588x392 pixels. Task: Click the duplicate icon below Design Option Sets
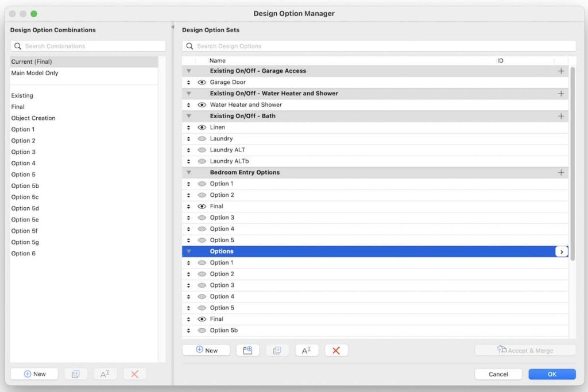pyautogui.click(x=276, y=350)
